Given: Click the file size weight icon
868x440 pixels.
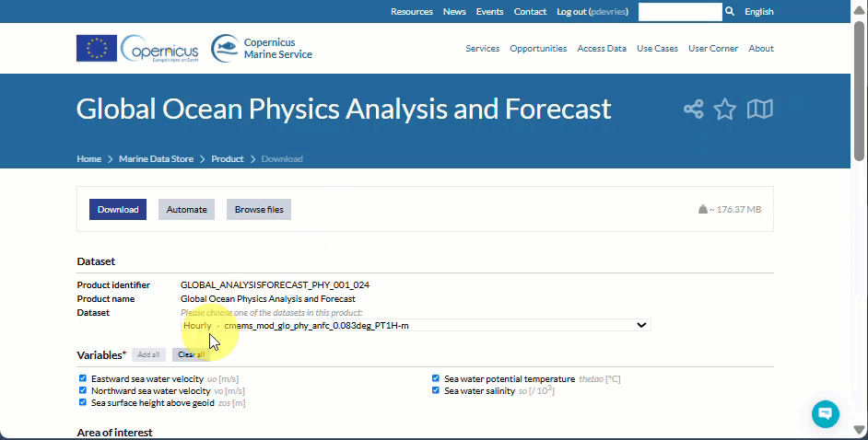Looking at the screenshot, I should pyautogui.click(x=702, y=209).
